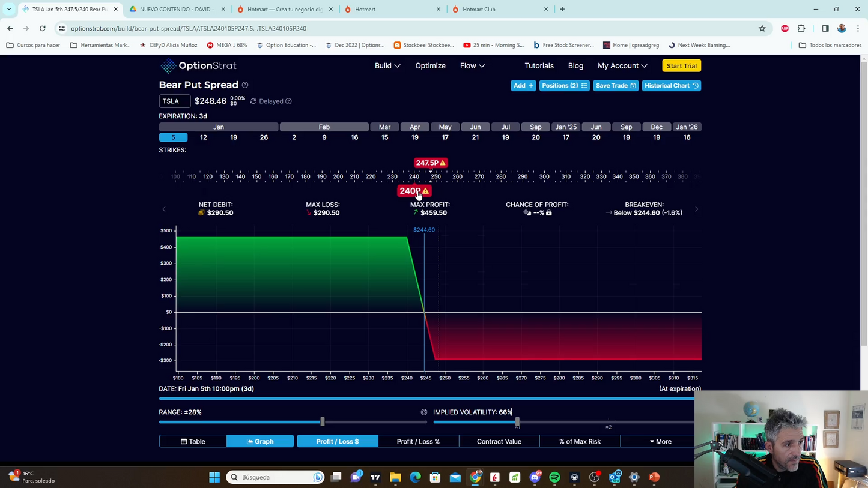868x488 pixels.
Task: Switch display to Profit / Loss %
Action: pos(418,442)
